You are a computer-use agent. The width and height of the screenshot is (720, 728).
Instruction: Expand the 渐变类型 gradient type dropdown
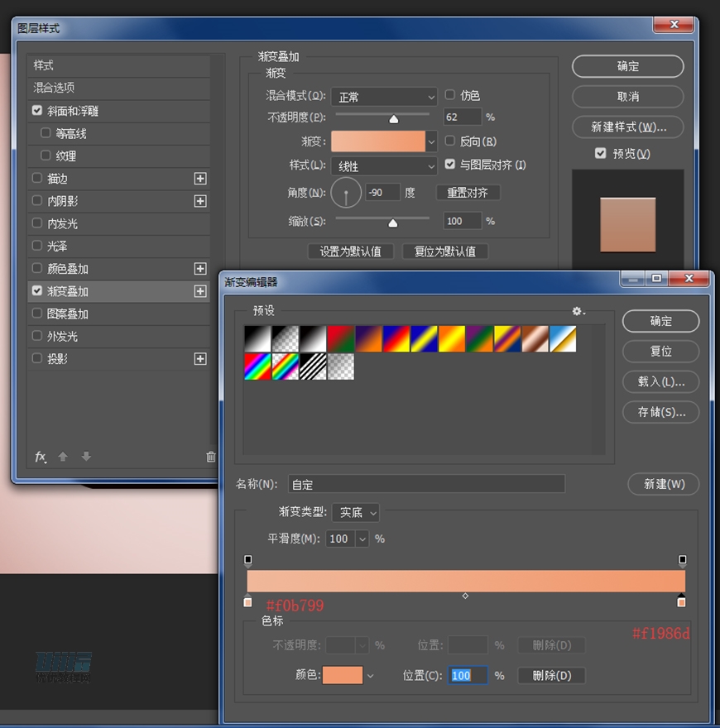click(x=356, y=513)
